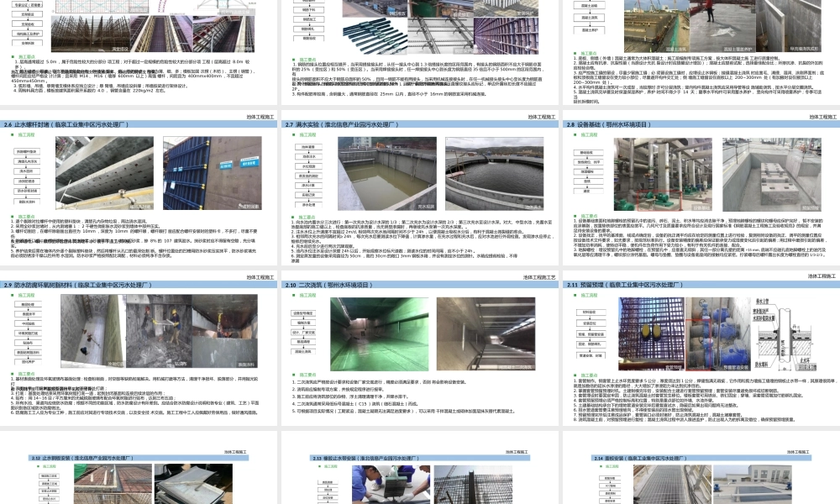
Task: Click the rectangular water-filled tank photo in slide 2.7
Action: click(386, 174)
